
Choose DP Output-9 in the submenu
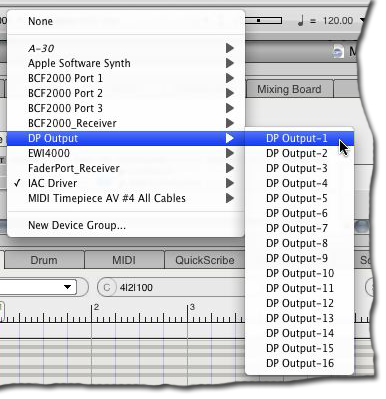(299, 258)
